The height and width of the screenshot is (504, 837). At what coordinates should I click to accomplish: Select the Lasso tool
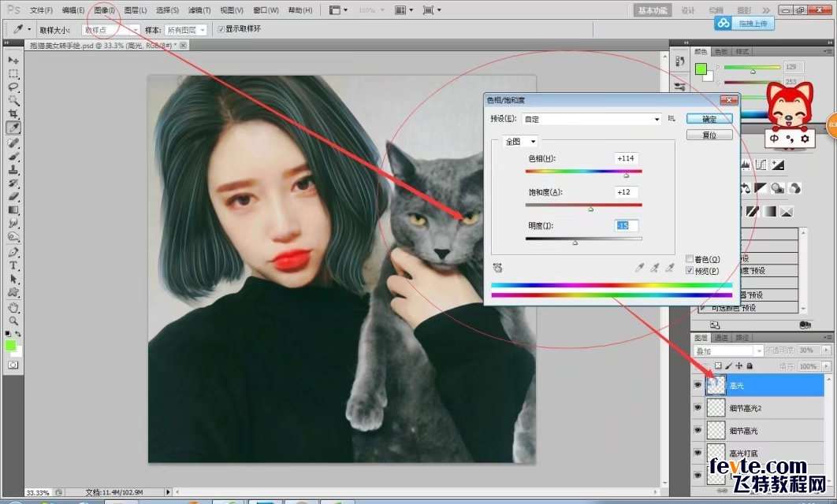coord(13,87)
